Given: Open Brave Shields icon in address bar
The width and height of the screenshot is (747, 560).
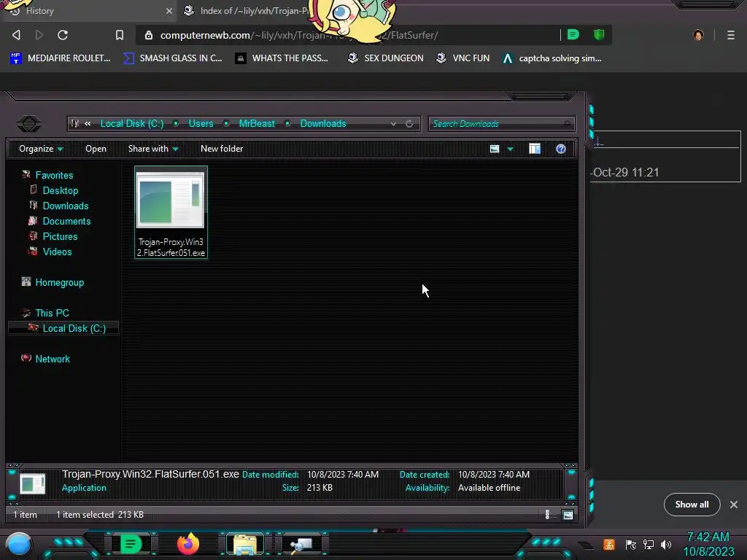Looking at the screenshot, I should tap(599, 34).
